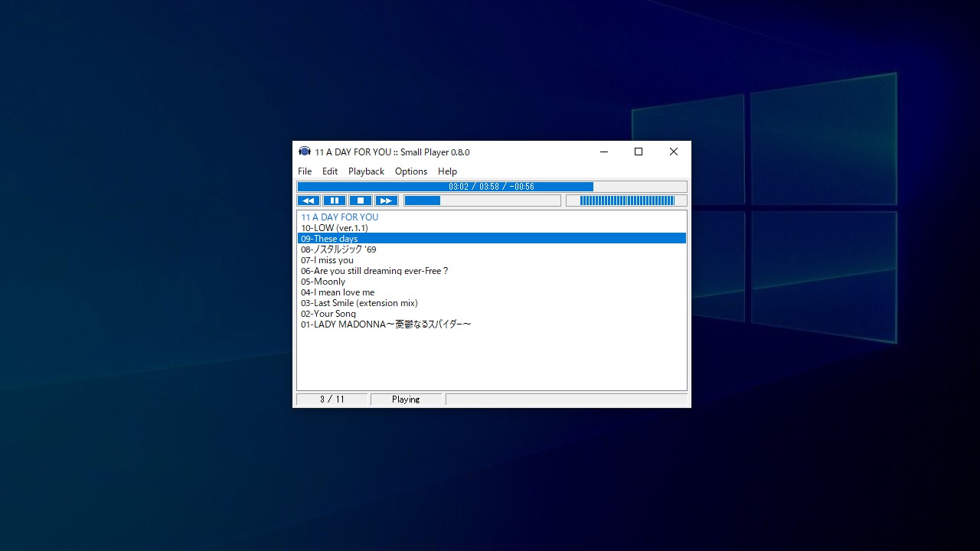The image size is (980, 551).
Task: Select track 05-Moonly
Action: (x=492, y=282)
